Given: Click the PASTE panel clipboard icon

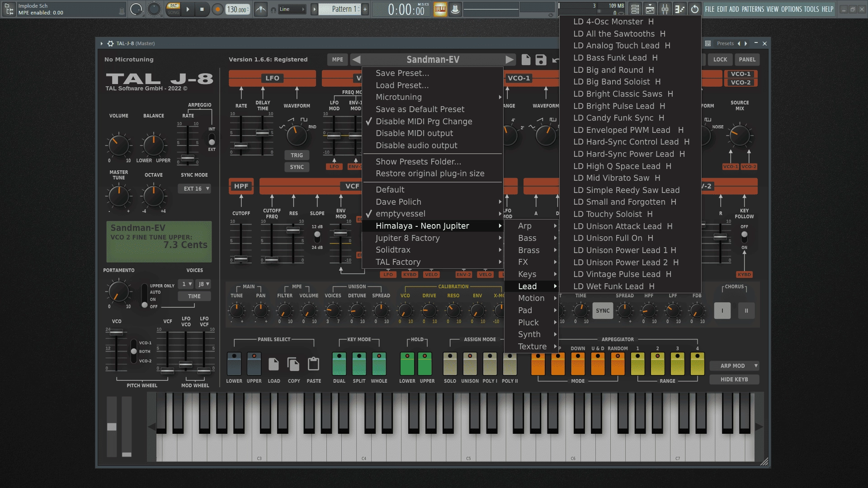Looking at the screenshot, I should 313,364.
